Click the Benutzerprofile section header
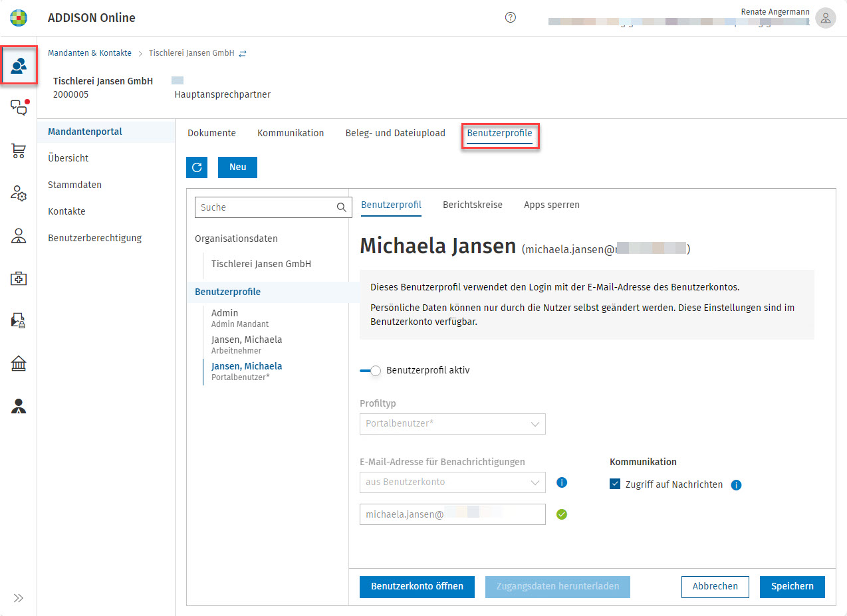This screenshot has height=616, width=847. click(228, 292)
